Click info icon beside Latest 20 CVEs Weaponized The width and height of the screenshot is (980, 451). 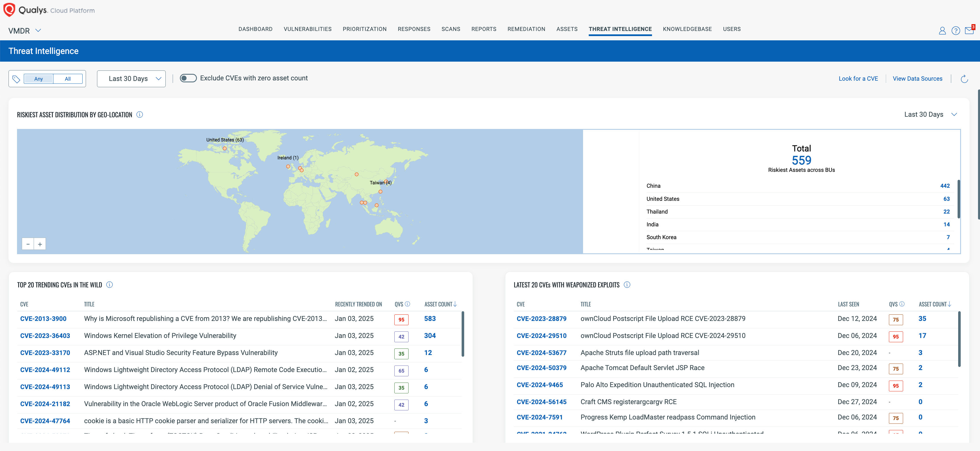click(x=627, y=285)
